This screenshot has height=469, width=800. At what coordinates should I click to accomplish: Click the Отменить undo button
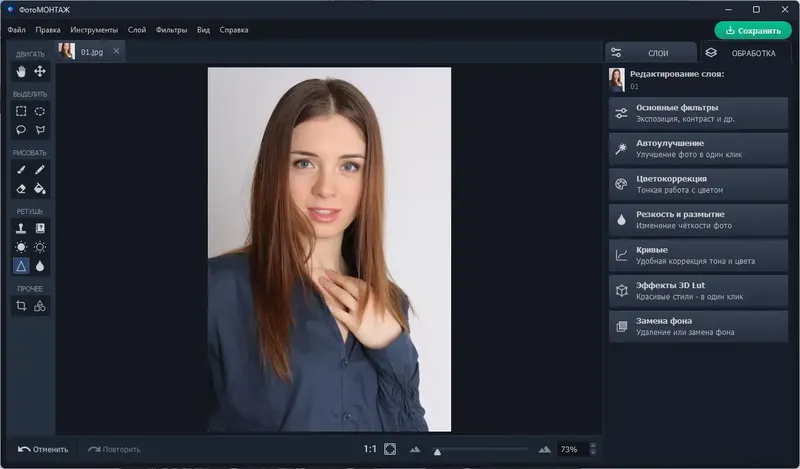(x=43, y=450)
